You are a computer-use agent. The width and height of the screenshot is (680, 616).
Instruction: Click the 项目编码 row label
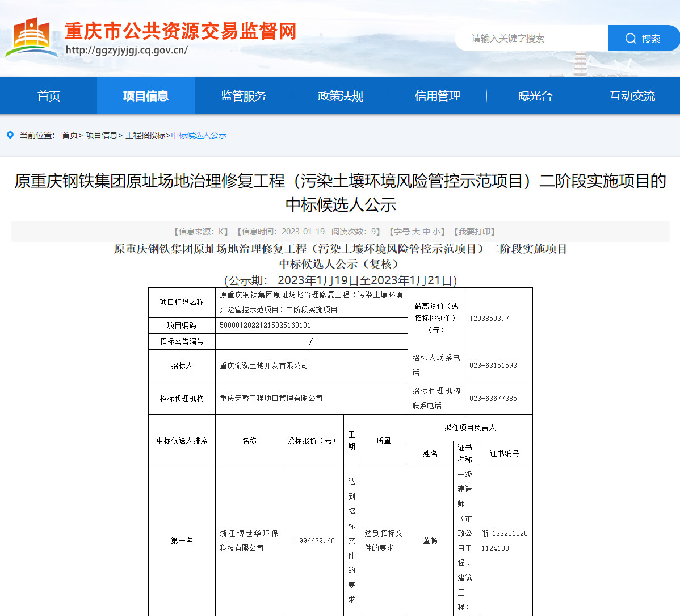(x=182, y=325)
